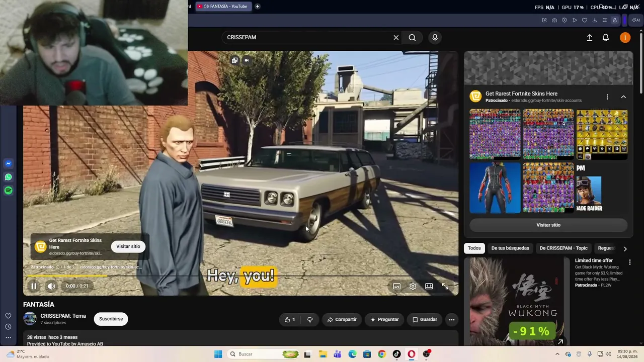644x362 pixels.
Task: Open Microsoft Store from the taskbar
Action: 367,354
